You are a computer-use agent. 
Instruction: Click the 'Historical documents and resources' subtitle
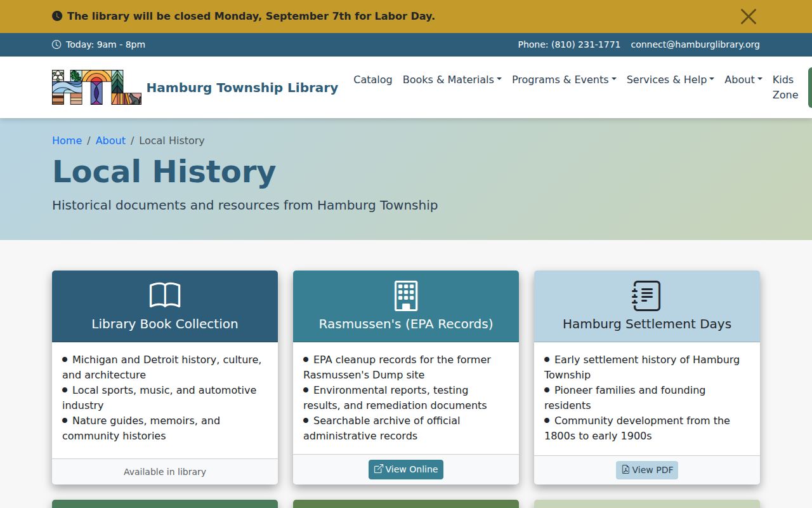pyautogui.click(x=245, y=205)
